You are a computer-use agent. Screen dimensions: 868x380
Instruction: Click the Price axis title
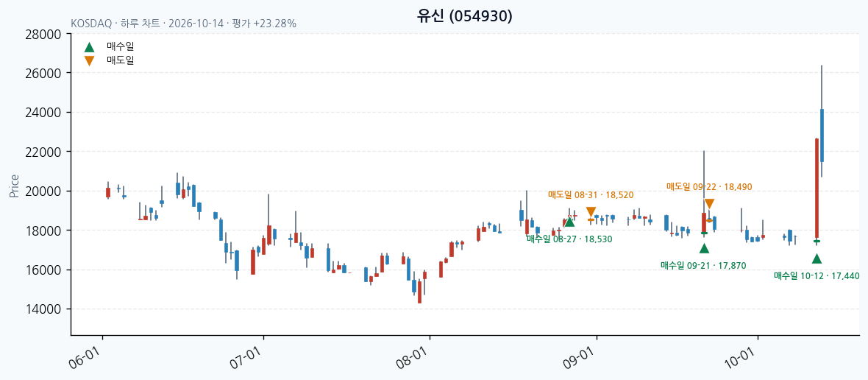point(15,186)
